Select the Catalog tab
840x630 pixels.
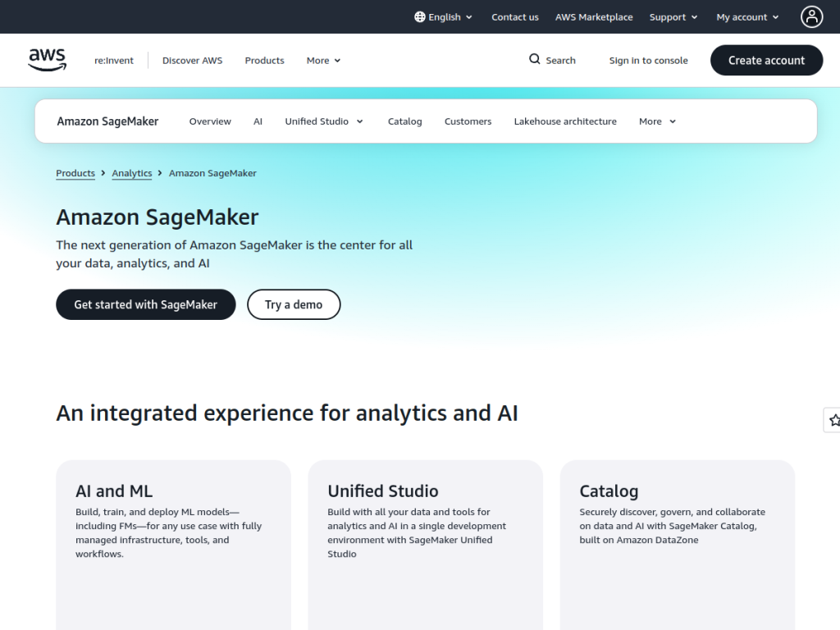coord(404,121)
